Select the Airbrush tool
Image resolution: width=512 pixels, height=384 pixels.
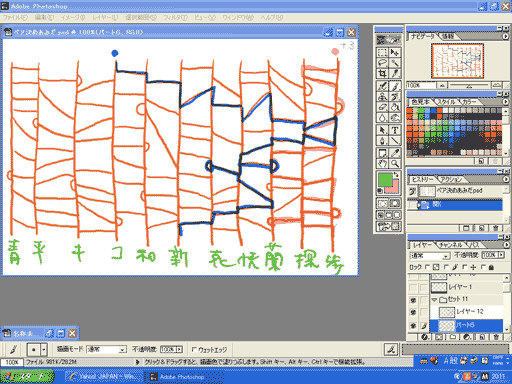point(382,86)
